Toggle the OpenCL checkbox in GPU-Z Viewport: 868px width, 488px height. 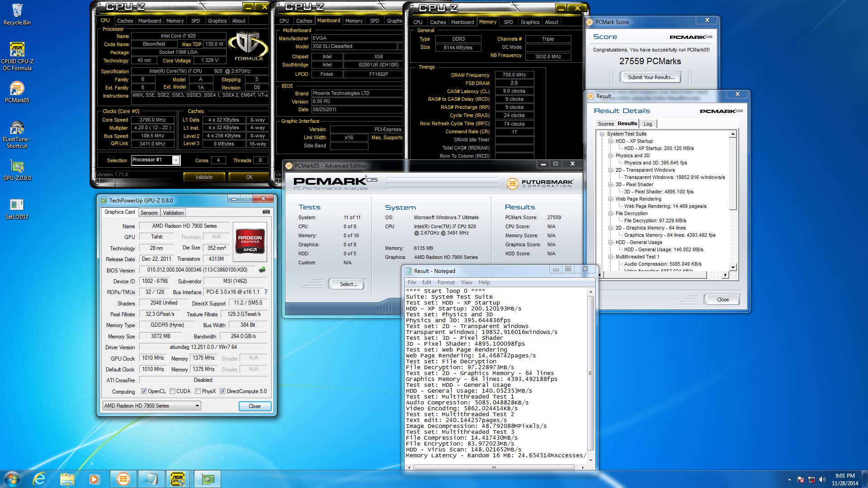click(x=144, y=391)
